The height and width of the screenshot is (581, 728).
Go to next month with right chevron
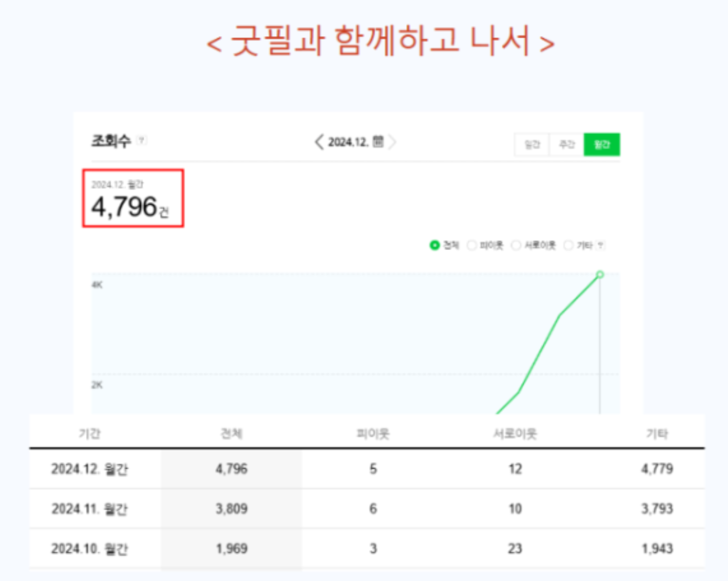coord(393,142)
